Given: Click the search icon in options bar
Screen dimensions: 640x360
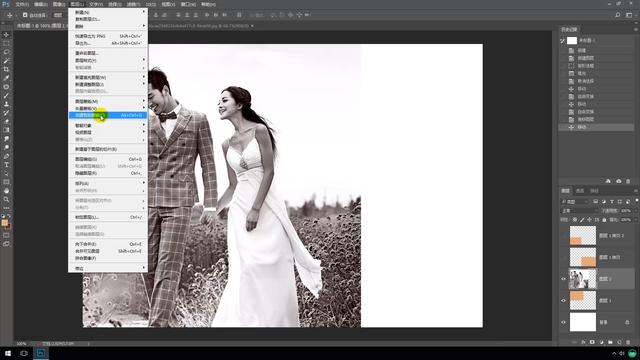Looking at the screenshot, I should [618, 15].
